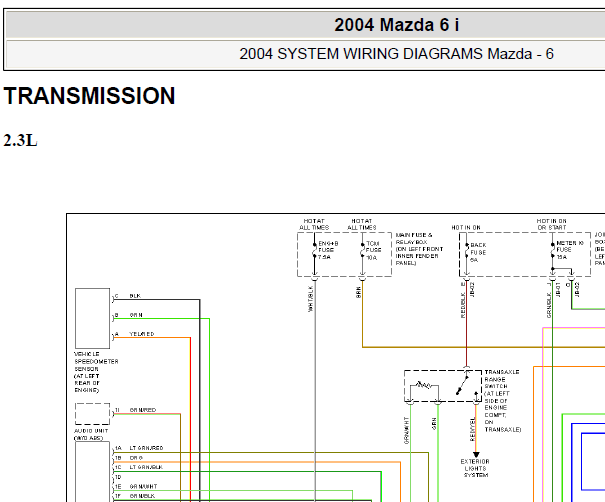Image resolution: width=605 pixels, height=502 pixels.
Task: Click the 'EXTERIOR LIGHTS SYSTEM' reference label
Action: tap(475, 468)
